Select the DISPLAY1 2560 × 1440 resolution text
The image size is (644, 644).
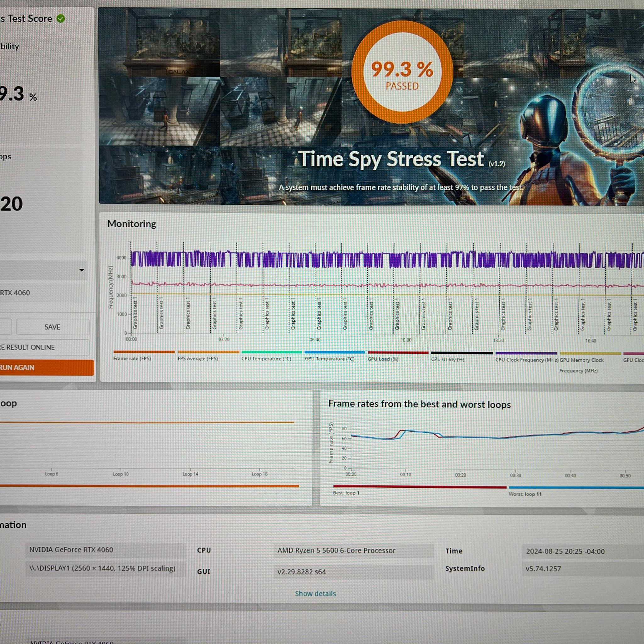click(x=102, y=568)
